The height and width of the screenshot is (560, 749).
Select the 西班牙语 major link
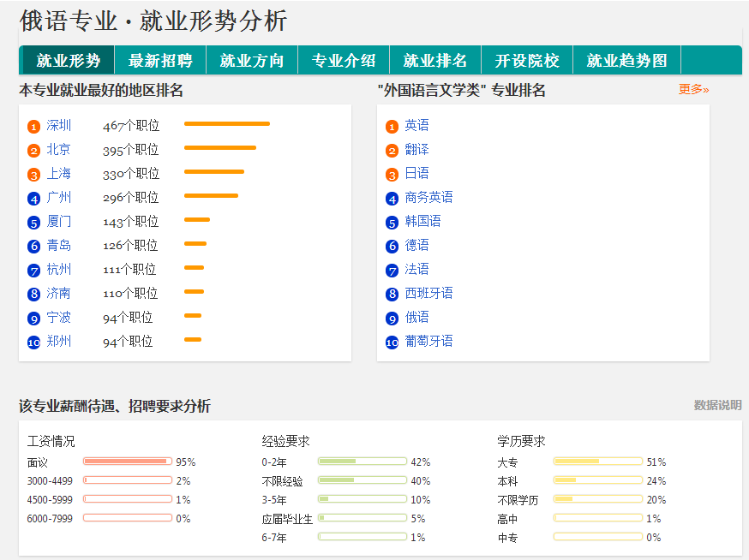tap(429, 293)
